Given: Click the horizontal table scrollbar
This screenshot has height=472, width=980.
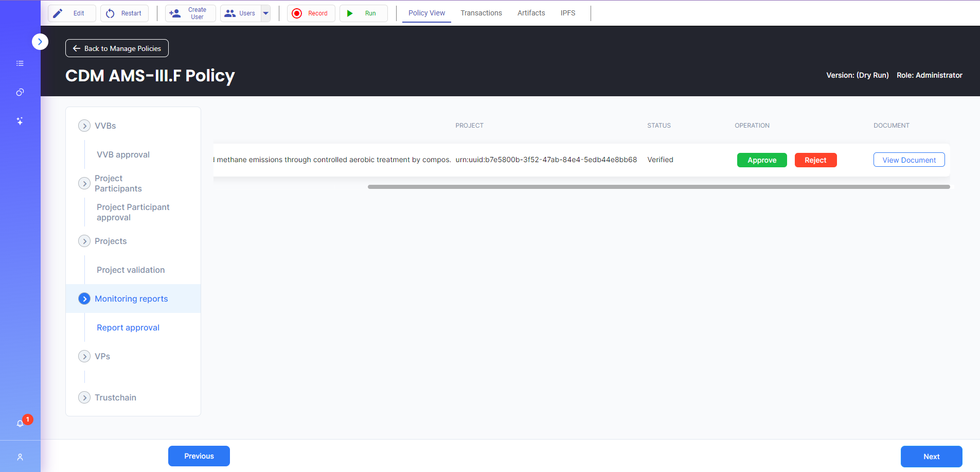Looking at the screenshot, I should click(x=658, y=187).
